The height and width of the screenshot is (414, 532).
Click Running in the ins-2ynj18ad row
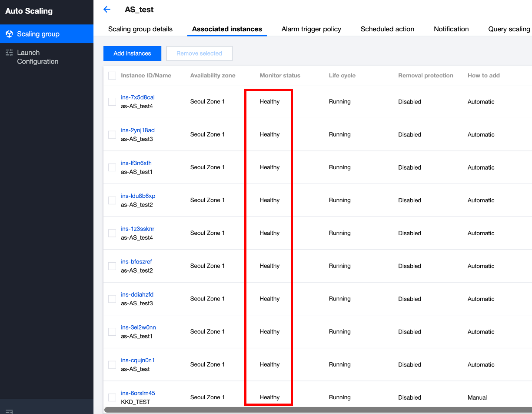(340, 135)
